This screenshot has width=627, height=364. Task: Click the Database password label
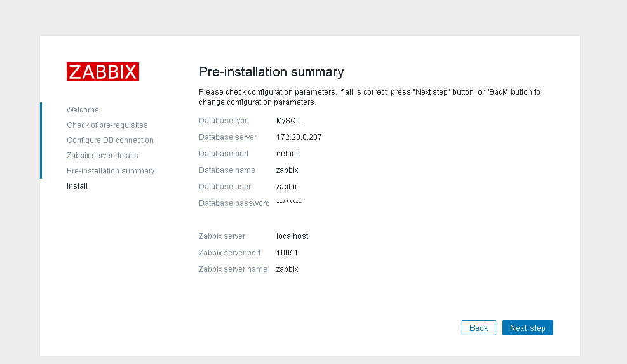tap(234, 203)
